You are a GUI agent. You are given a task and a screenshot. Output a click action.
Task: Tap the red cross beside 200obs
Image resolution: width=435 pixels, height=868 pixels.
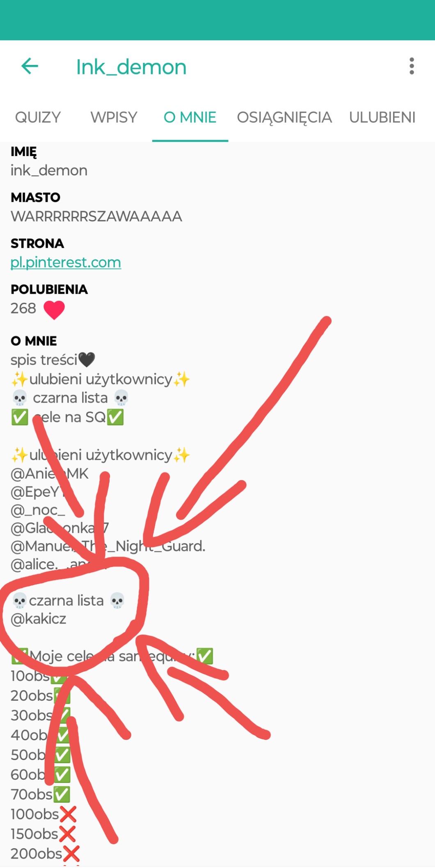click(x=71, y=853)
